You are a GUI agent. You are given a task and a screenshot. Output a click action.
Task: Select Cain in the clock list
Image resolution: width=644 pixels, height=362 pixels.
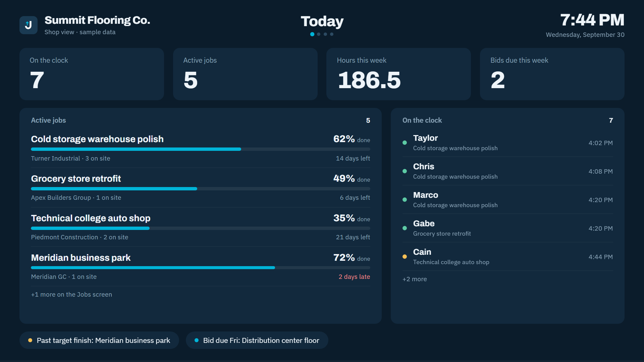[x=422, y=252]
